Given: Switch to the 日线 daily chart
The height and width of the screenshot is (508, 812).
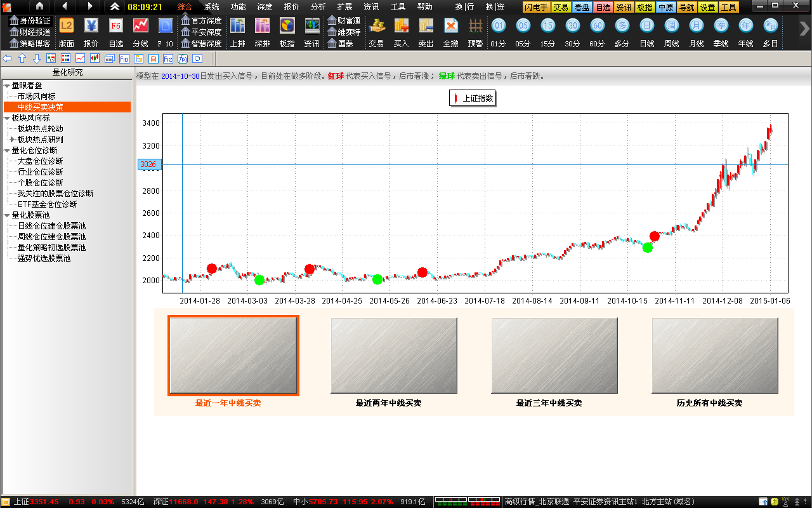Looking at the screenshot, I should pos(647,25).
